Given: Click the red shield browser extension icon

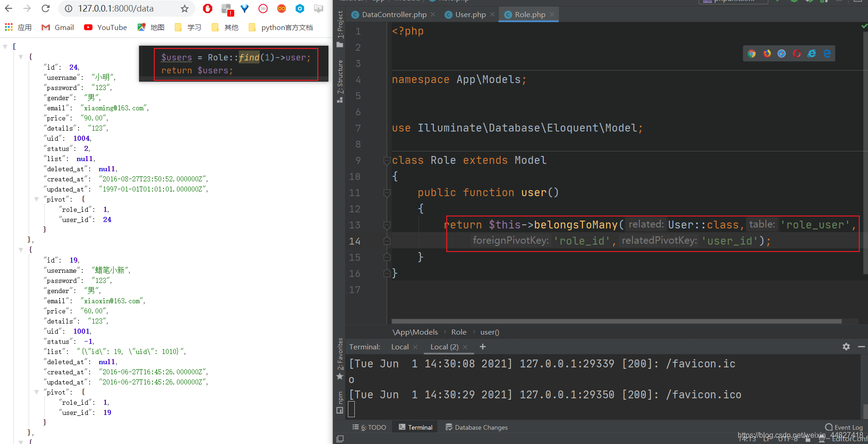Looking at the screenshot, I should tap(208, 8).
